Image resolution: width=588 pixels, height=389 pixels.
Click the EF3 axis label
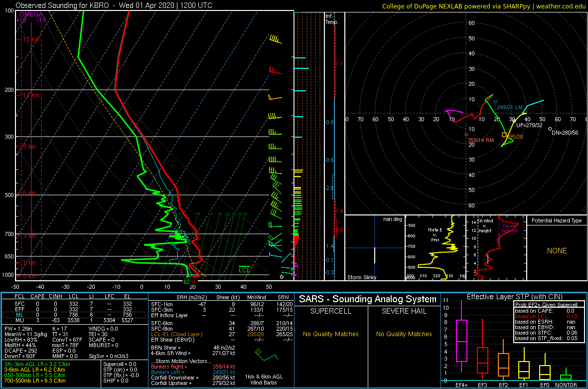click(482, 385)
